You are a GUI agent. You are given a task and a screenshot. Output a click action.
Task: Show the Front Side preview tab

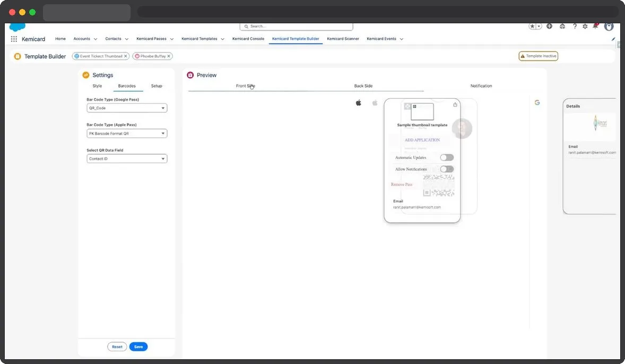[x=245, y=86]
